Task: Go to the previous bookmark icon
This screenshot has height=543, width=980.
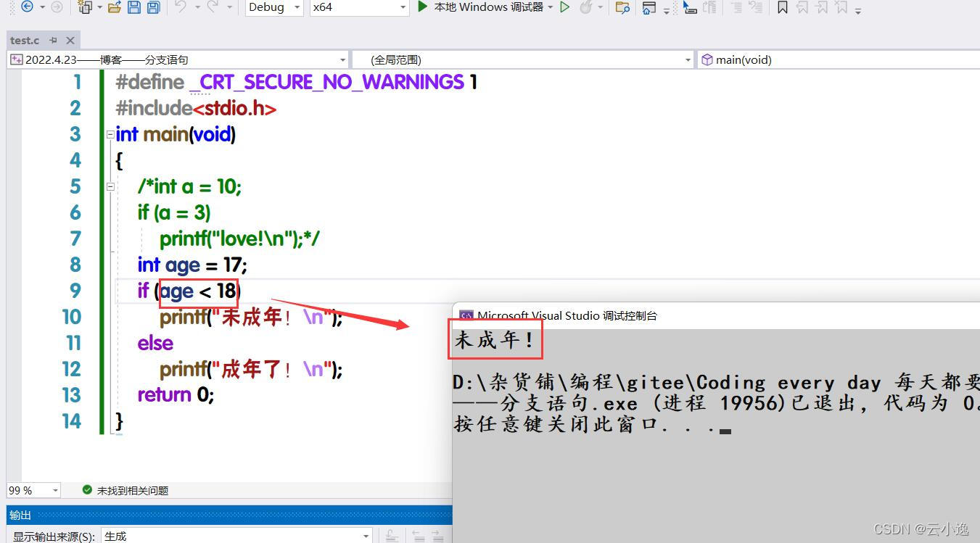Action: pyautogui.click(x=802, y=7)
